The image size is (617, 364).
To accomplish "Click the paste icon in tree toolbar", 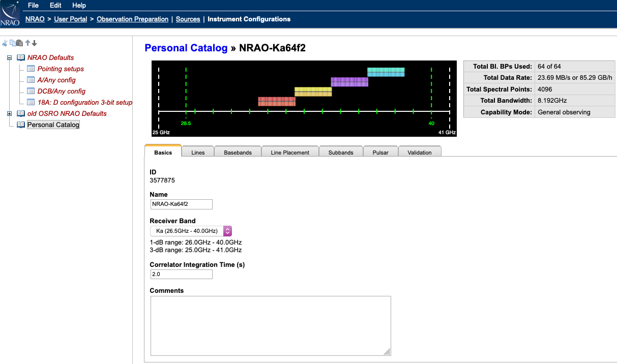I will [x=19, y=43].
